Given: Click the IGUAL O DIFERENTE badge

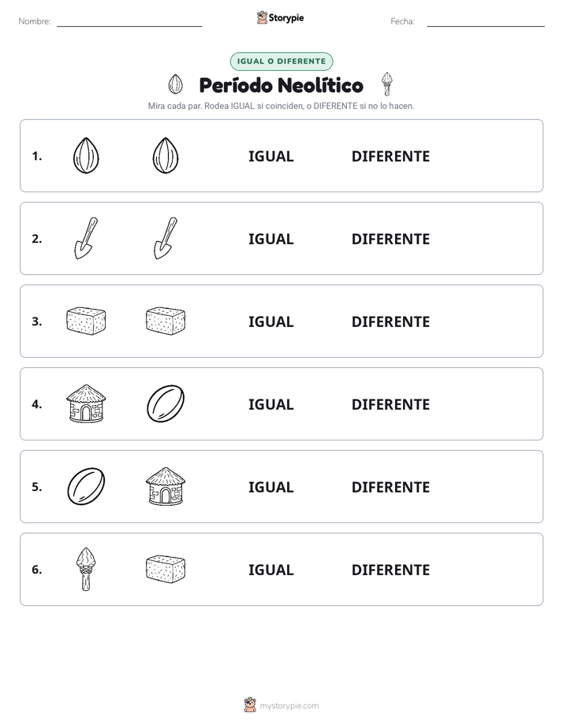Looking at the screenshot, I should click(x=281, y=61).
